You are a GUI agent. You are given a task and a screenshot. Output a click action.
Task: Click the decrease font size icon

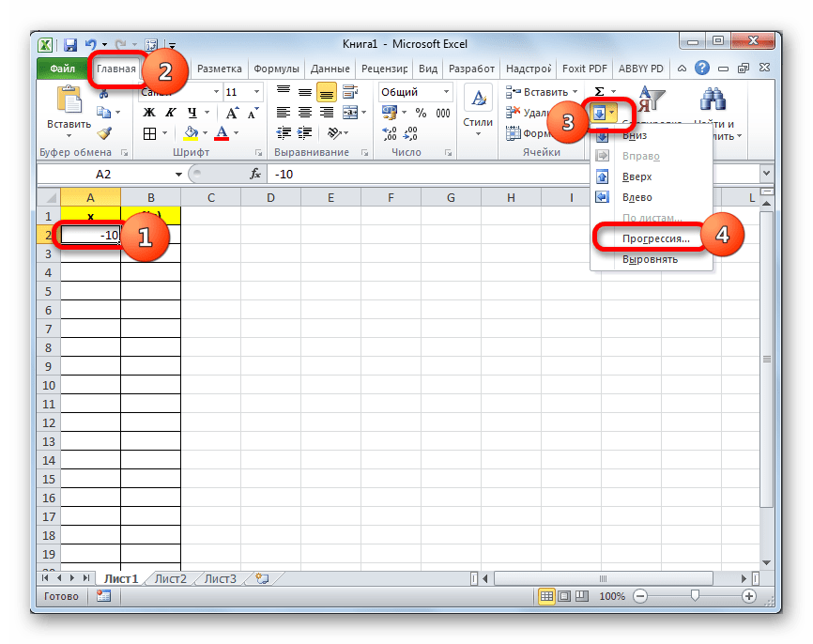coord(253,113)
